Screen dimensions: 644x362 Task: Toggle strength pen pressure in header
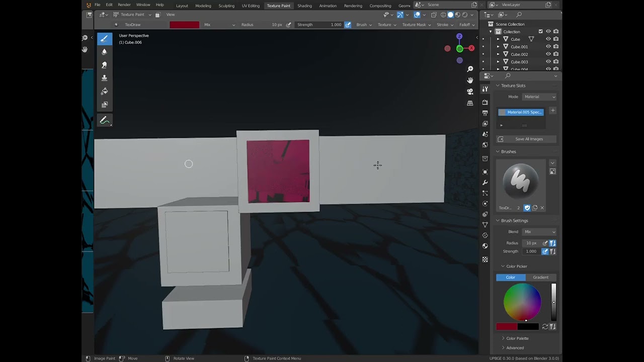(348, 25)
